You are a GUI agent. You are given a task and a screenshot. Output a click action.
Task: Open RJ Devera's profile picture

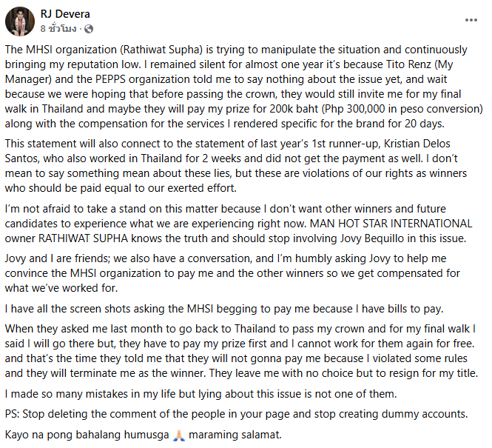point(20,21)
